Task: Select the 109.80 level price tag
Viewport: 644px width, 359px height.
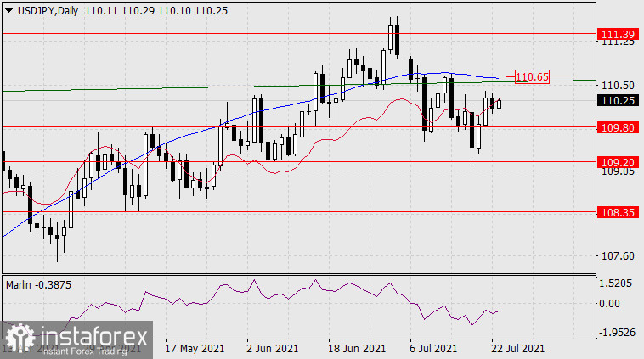Action: (616, 127)
